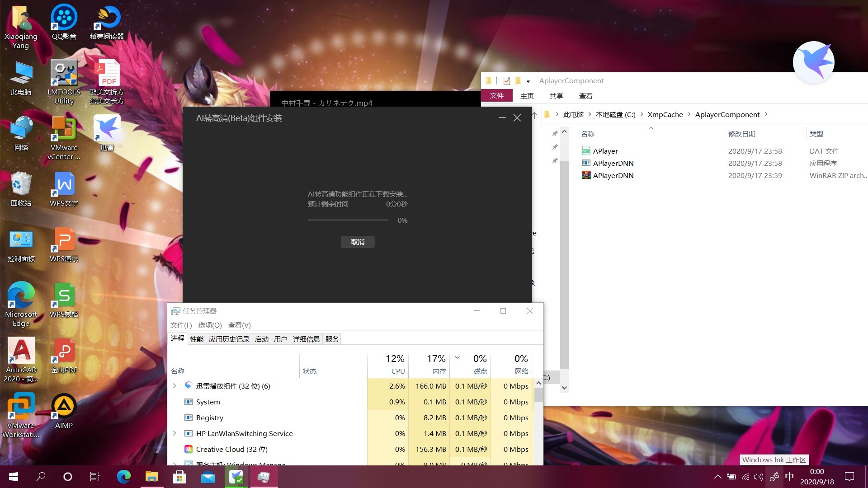Navigate to XmpCache in the address breadcrumb

pyautogui.click(x=665, y=114)
